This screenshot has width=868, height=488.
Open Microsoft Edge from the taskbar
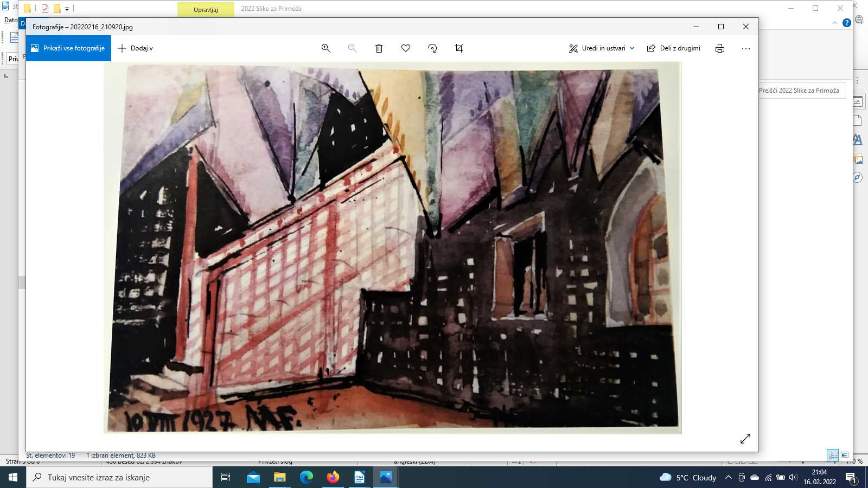307,477
